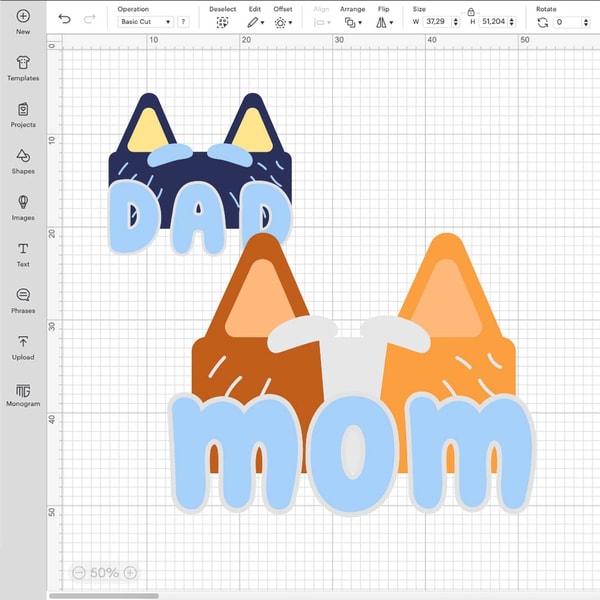Viewport: 600px width, 600px height.
Task: Undo the last action
Action: click(65, 19)
